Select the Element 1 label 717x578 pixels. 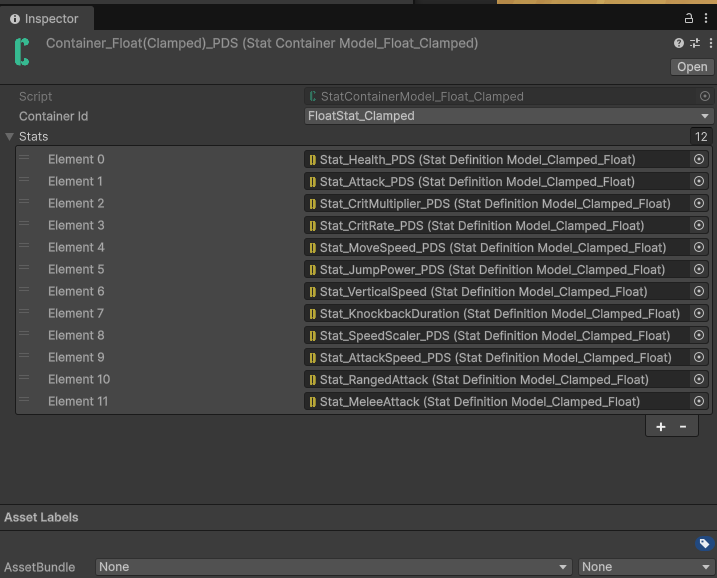75,182
